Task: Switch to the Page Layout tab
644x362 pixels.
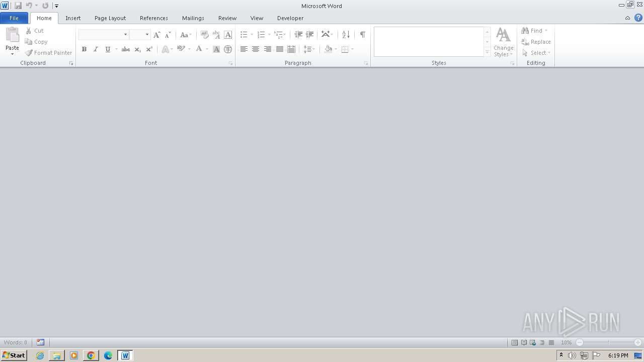Action: [110, 18]
